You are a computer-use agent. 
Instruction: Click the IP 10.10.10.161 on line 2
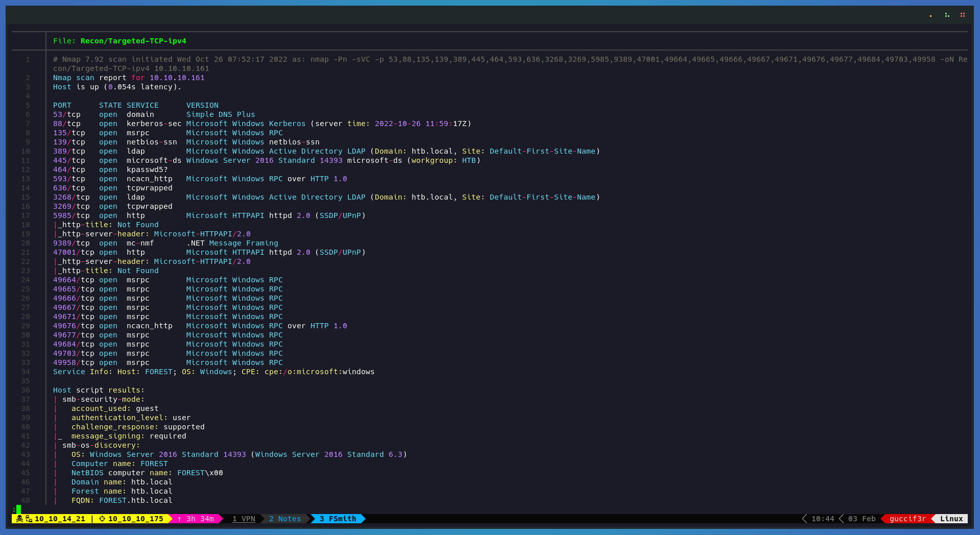point(177,78)
